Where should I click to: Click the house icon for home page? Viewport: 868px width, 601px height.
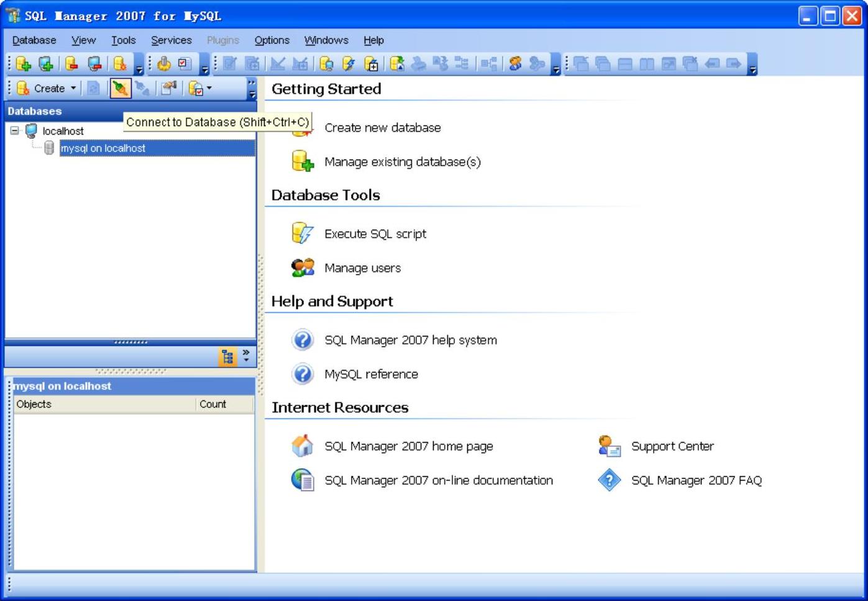(303, 446)
